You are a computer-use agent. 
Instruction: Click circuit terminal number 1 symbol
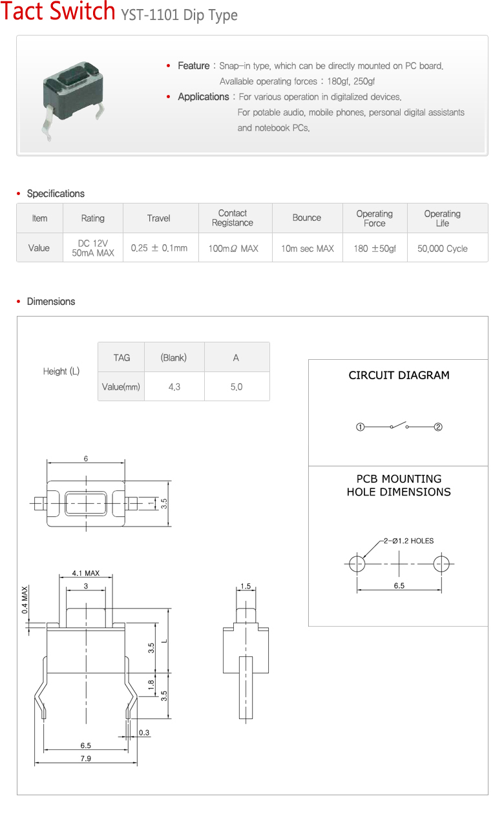360,427
